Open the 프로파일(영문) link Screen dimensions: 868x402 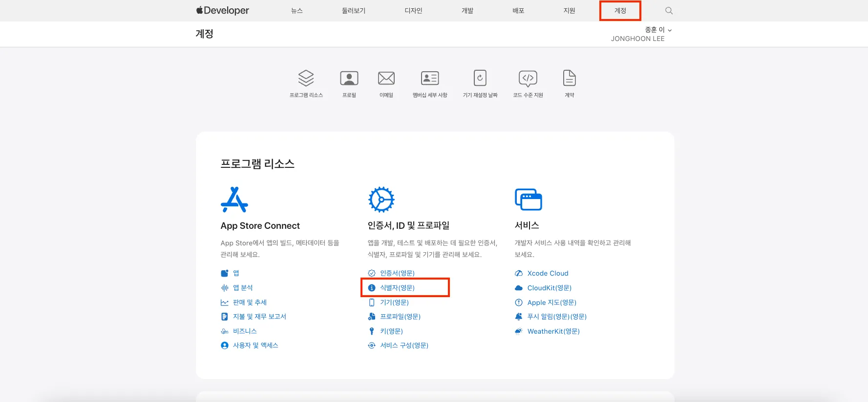tap(400, 317)
